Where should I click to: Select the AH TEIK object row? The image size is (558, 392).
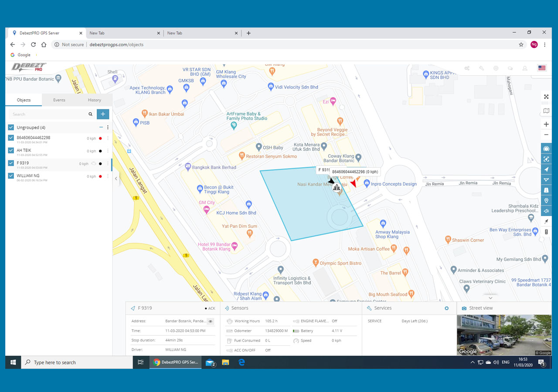tap(59, 152)
